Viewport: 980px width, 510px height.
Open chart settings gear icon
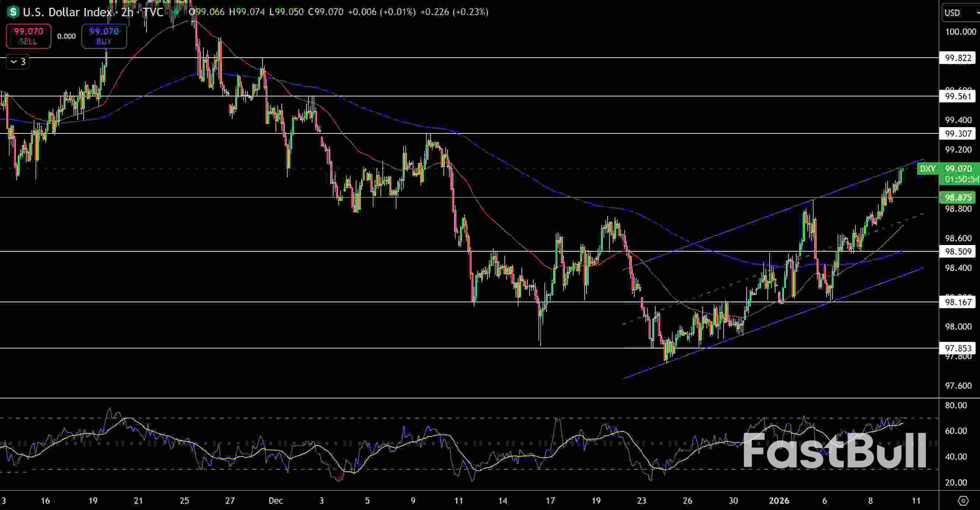(963, 500)
